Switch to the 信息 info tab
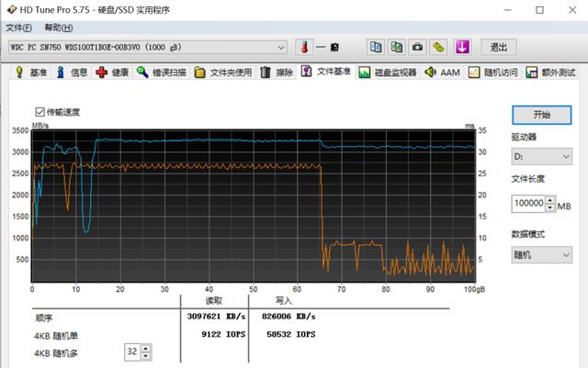Image resolution: width=588 pixels, height=368 pixels. pyautogui.click(x=72, y=72)
